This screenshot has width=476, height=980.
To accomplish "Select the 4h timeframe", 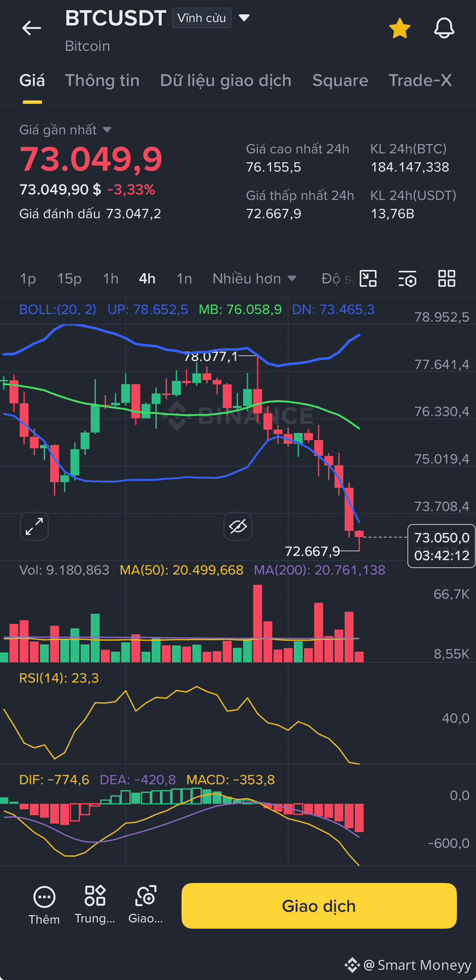I will point(147,279).
